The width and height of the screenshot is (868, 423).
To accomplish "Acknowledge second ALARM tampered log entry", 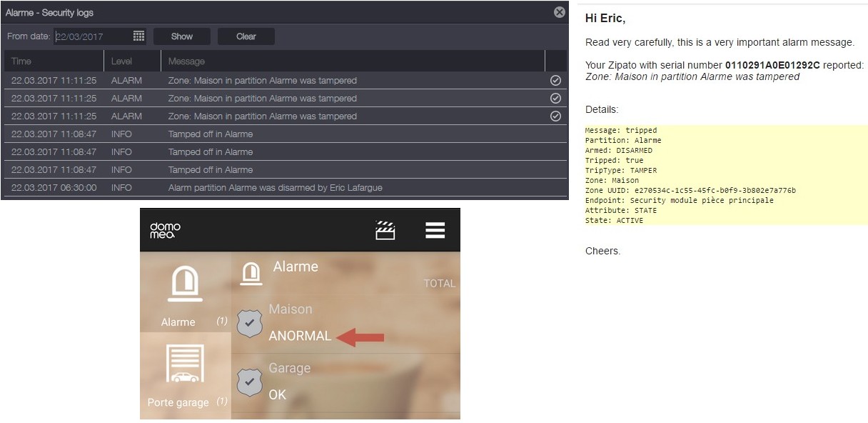I will click(x=555, y=99).
